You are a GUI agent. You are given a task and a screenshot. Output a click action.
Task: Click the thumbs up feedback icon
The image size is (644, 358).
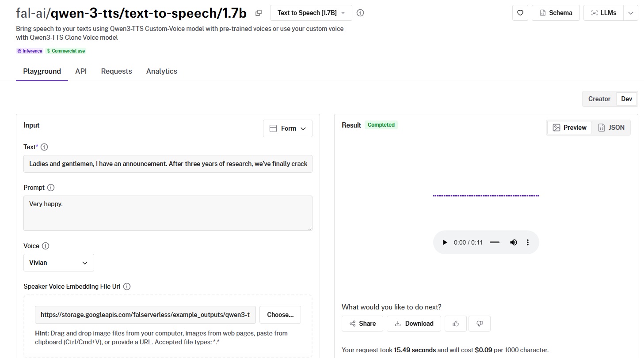click(456, 324)
